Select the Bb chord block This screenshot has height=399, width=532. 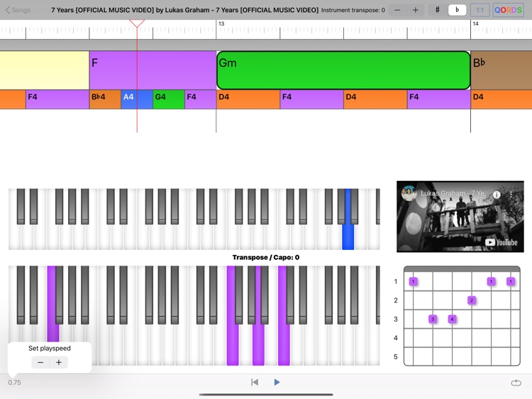point(501,70)
